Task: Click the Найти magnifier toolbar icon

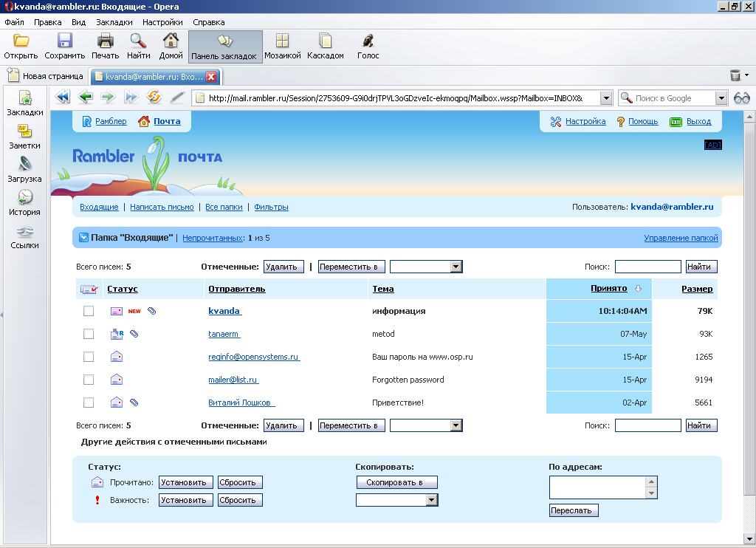Action: point(138,41)
